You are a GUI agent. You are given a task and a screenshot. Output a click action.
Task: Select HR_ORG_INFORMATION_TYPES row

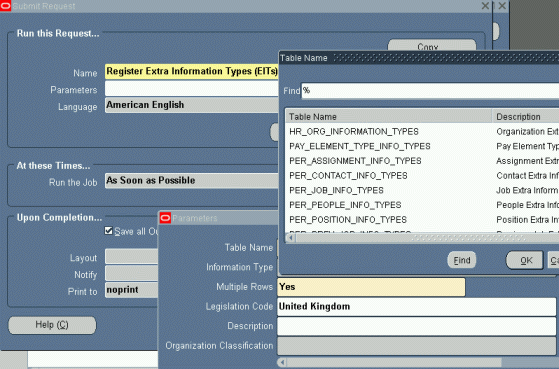click(x=422, y=132)
